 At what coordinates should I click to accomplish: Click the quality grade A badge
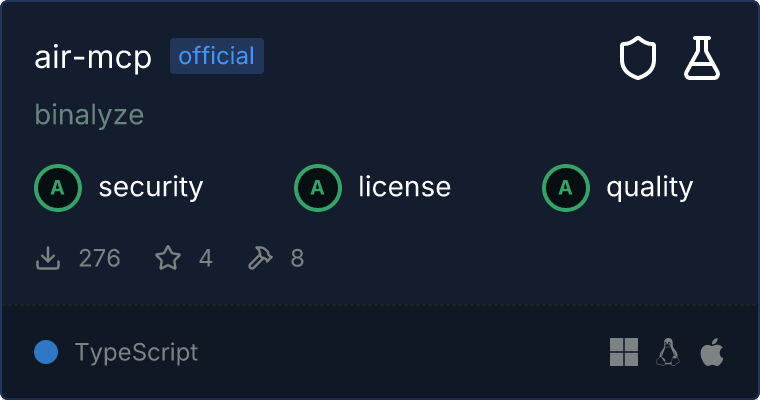coord(566,188)
